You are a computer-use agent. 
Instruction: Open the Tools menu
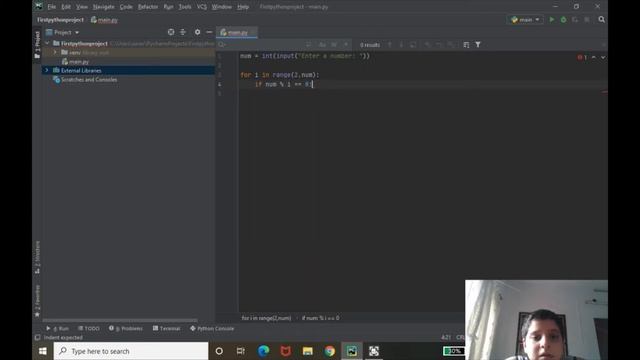pyautogui.click(x=185, y=7)
